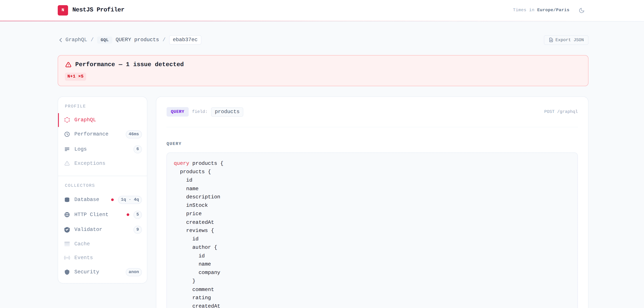The image size is (644, 308).
Task: Click the QUERY section heading
Action: (174, 144)
